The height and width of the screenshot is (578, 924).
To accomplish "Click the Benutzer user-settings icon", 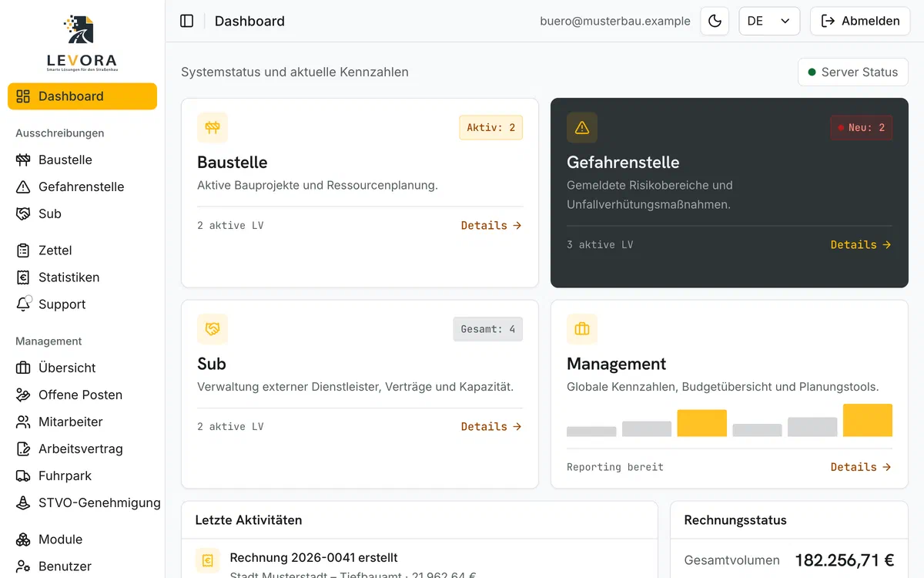I will click(23, 566).
